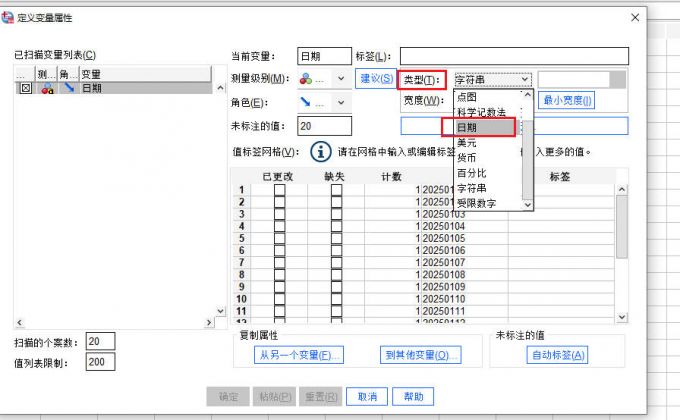Check the 已更改 box in row 4

280,226
